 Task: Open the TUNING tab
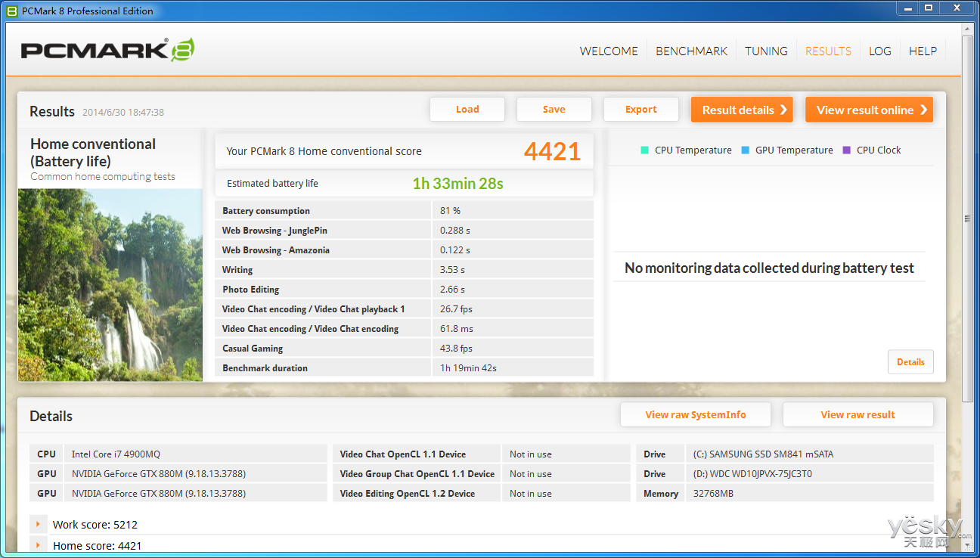click(766, 51)
